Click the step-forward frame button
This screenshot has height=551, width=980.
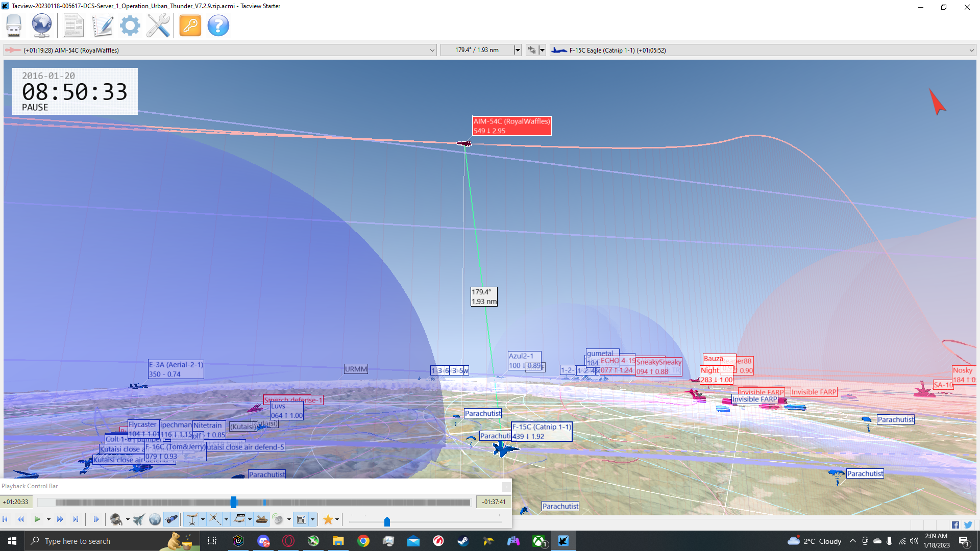[96, 519]
